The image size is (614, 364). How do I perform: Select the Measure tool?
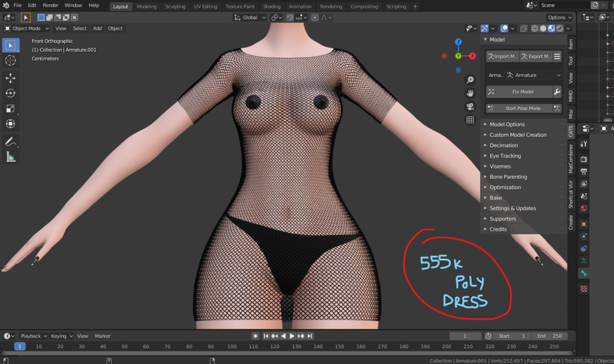[10, 157]
